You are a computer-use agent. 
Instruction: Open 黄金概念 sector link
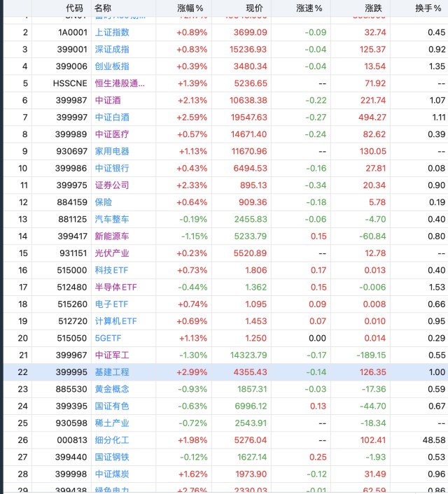tap(112, 390)
